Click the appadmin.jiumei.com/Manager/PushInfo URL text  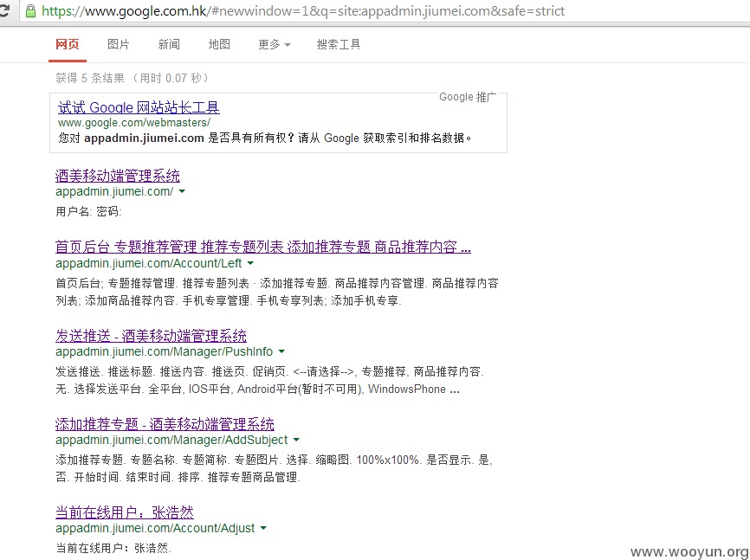tap(164, 351)
